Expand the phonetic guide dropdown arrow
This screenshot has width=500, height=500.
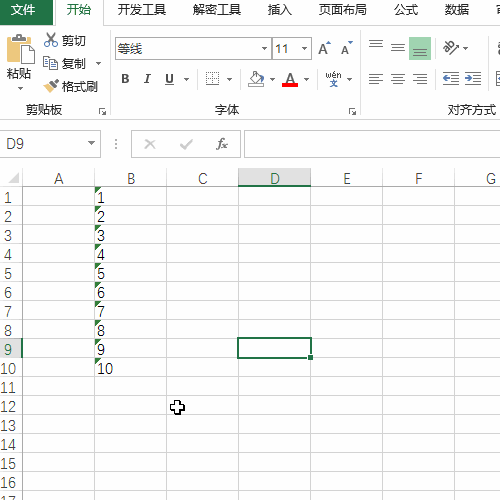[349, 79]
